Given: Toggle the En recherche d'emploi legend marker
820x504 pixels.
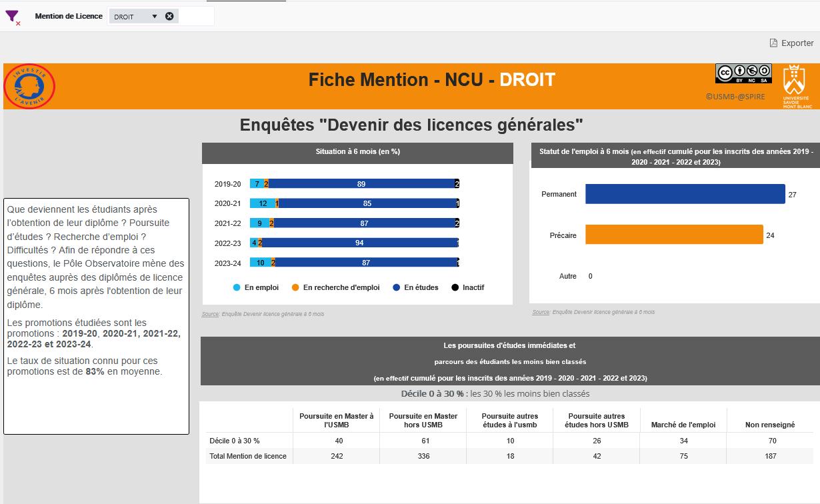Looking at the screenshot, I should click(295, 287).
